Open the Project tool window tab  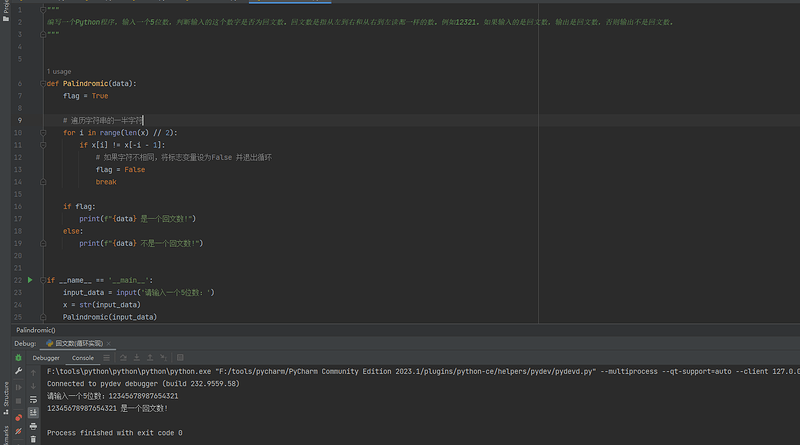[6, 11]
